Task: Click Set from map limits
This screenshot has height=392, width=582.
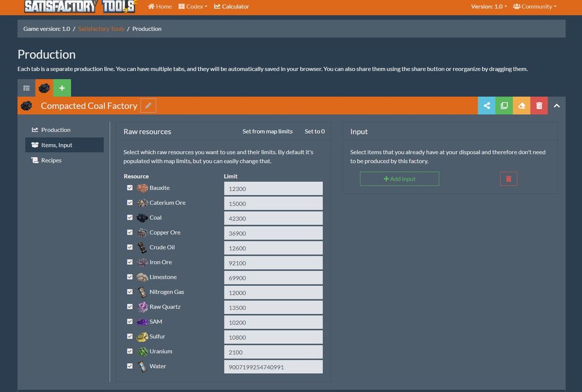Action: tap(267, 132)
